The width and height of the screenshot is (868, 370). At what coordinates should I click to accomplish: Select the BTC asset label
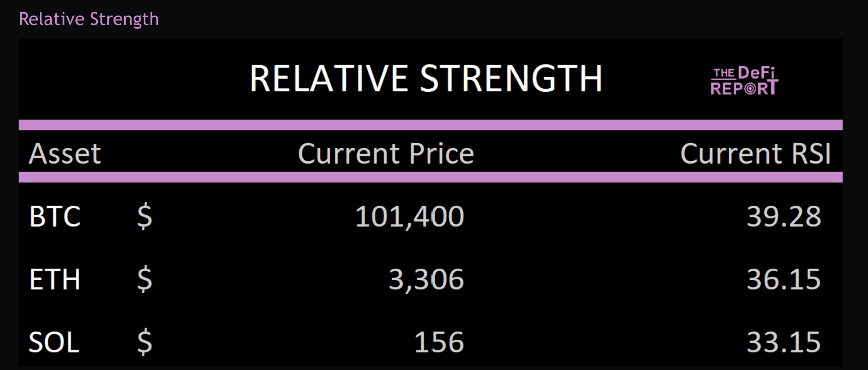point(55,216)
